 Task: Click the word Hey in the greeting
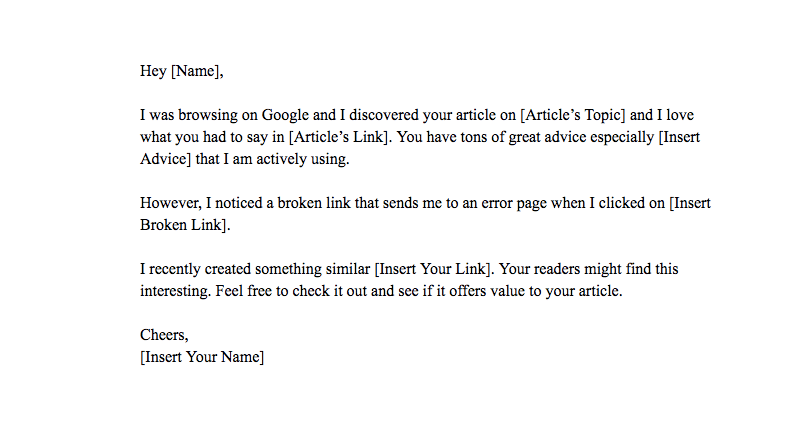tap(153, 71)
